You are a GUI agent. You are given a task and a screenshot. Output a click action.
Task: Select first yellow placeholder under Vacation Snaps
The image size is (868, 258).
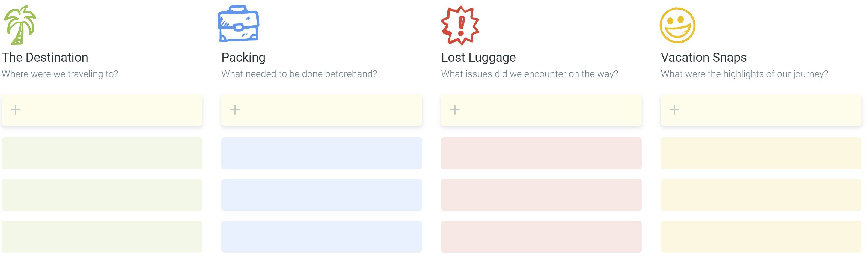click(x=761, y=153)
